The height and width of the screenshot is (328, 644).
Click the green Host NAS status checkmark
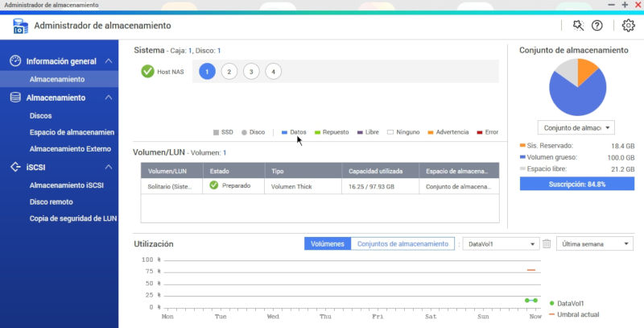147,71
